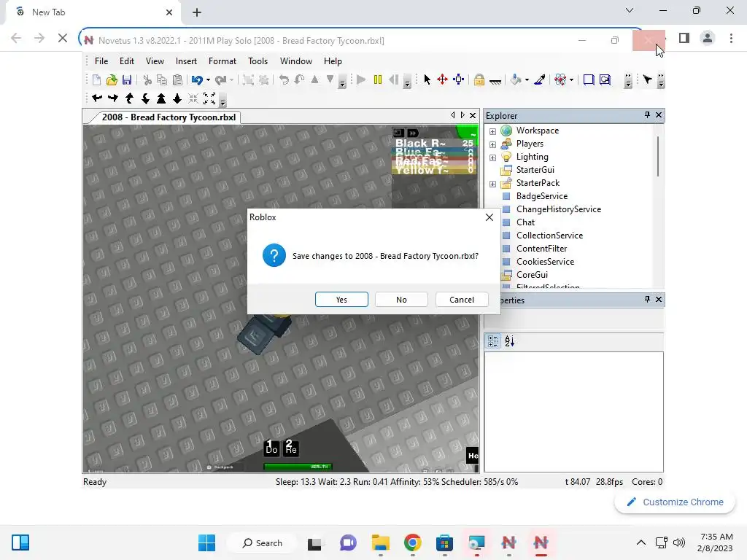
Task: Open the Help menu
Action: coord(333,61)
